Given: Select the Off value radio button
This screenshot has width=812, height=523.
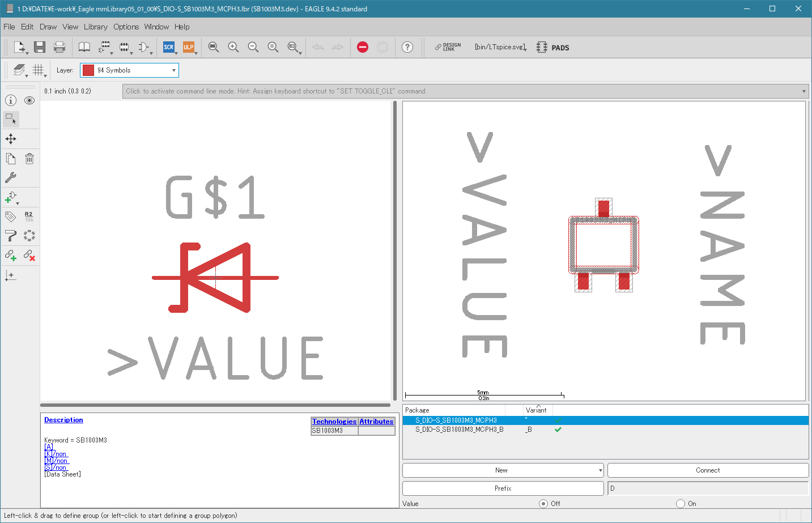Looking at the screenshot, I should 543,504.
